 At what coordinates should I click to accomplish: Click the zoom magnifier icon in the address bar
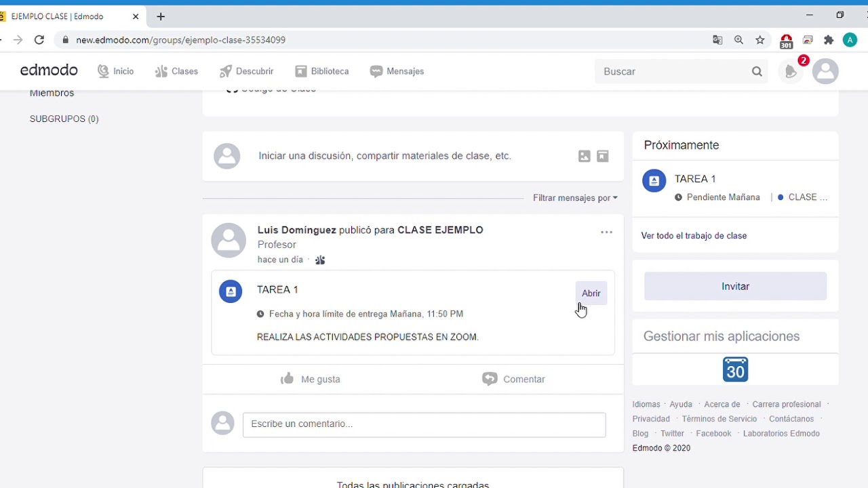coord(738,40)
